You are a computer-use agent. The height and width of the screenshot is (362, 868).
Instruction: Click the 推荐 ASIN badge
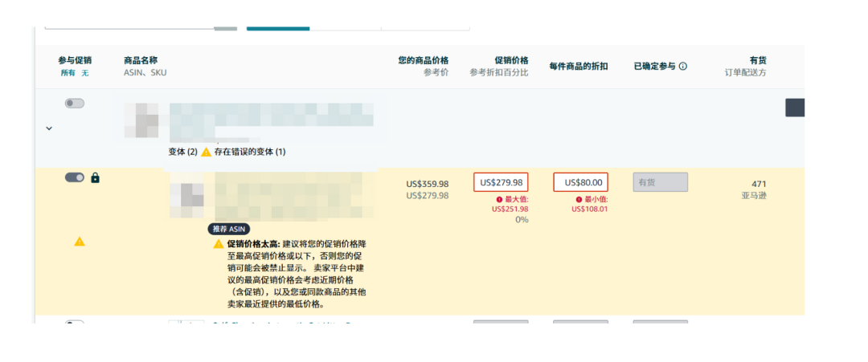pos(229,229)
